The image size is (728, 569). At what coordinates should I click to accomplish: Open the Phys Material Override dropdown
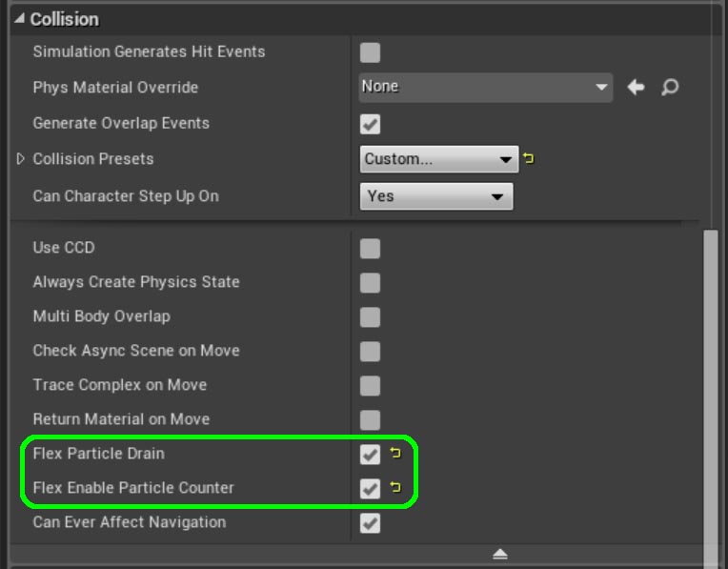[486, 87]
